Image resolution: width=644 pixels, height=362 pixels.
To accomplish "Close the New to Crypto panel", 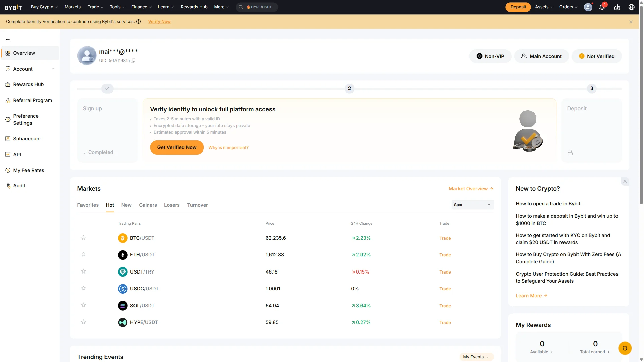I will [625, 181].
